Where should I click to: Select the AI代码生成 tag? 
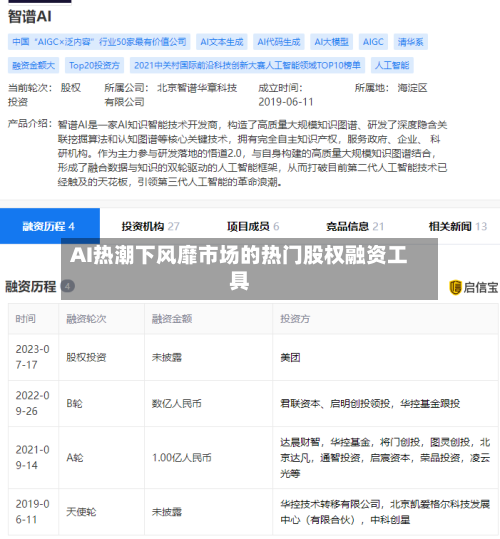pyautogui.click(x=279, y=42)
